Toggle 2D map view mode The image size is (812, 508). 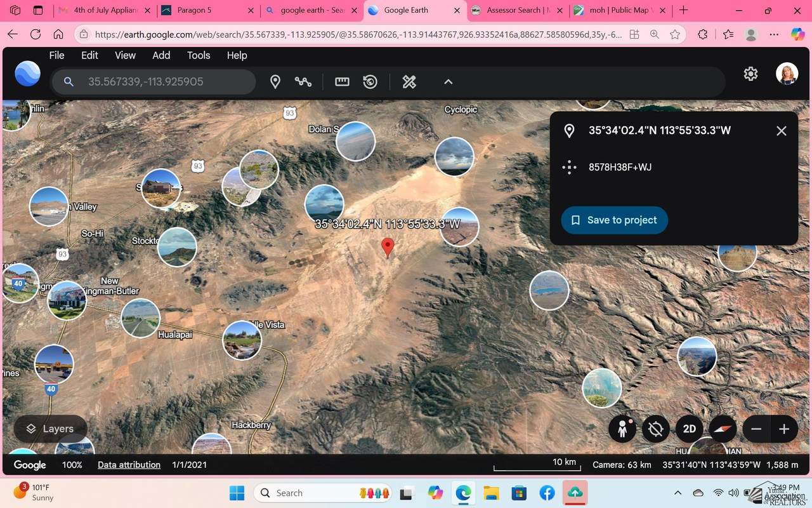(x=690, y=429)
